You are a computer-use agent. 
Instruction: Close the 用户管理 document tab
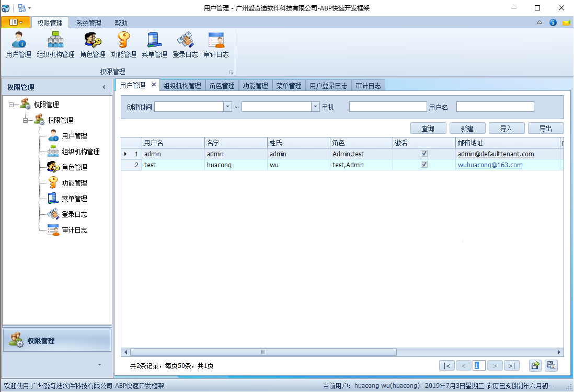click(x=154, y=85)
